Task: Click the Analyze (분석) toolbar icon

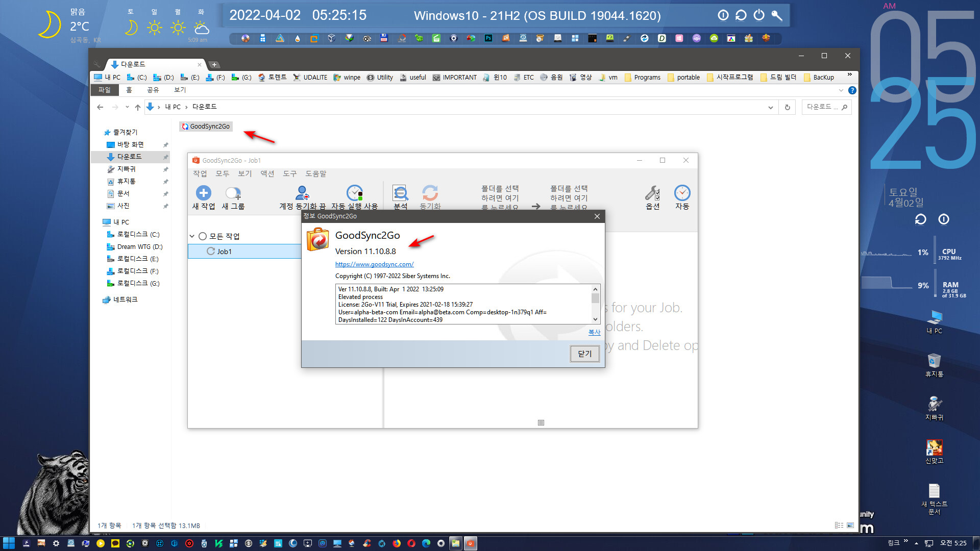Action: click(x=400, y=193)
